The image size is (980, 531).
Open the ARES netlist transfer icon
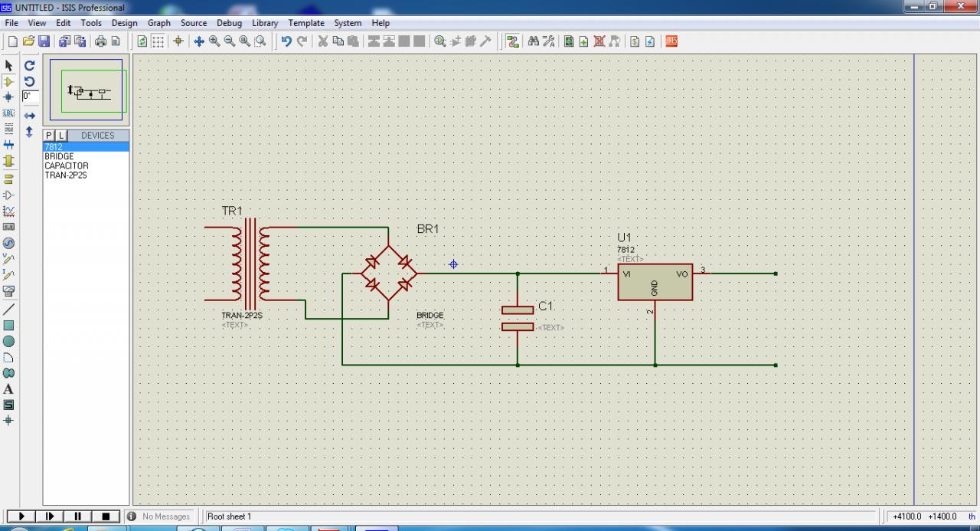pyautogui.click(x=671, y=41)
